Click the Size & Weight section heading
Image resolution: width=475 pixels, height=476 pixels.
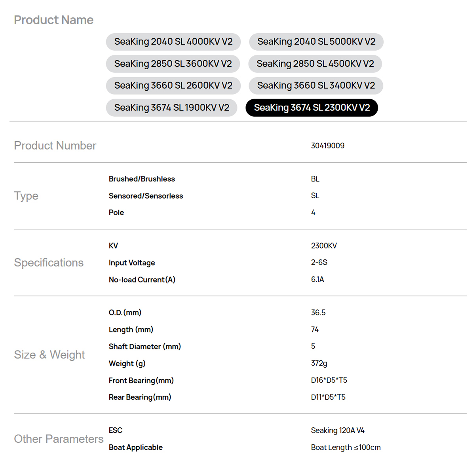point(49,355)
